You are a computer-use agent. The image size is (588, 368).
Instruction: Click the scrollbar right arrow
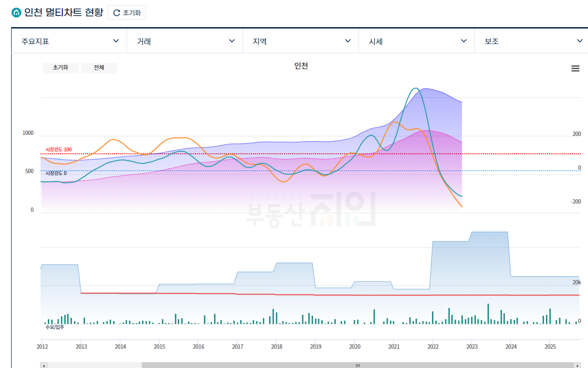(577, 366)
